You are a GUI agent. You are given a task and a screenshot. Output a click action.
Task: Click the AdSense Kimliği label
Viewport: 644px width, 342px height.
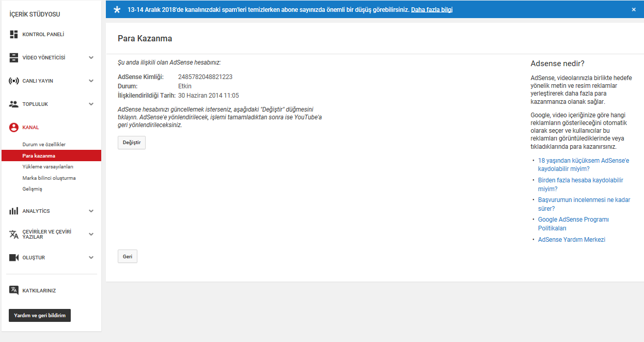pos(140,77)
